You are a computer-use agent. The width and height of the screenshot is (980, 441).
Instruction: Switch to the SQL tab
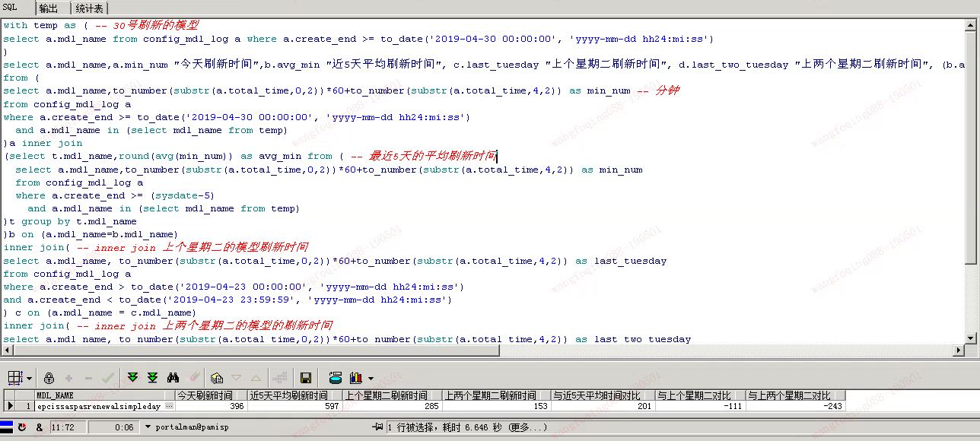11,7
